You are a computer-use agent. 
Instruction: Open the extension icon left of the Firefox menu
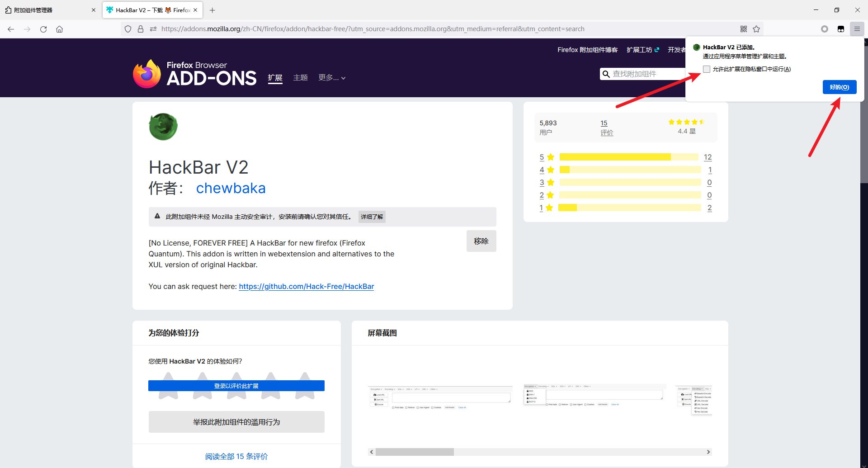pyautogui.click(x=841, y=29)
